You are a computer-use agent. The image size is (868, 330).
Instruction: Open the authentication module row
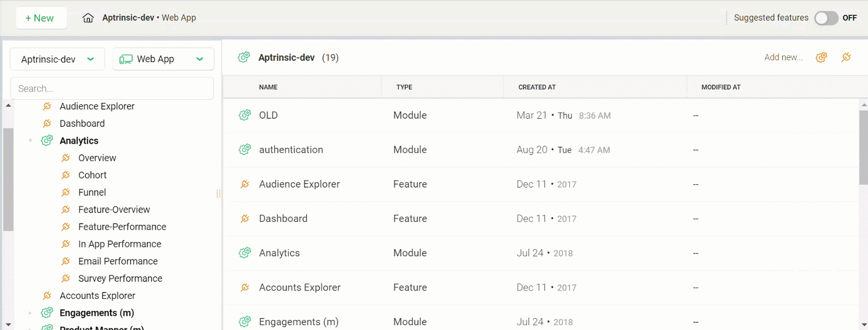[291, 150]
